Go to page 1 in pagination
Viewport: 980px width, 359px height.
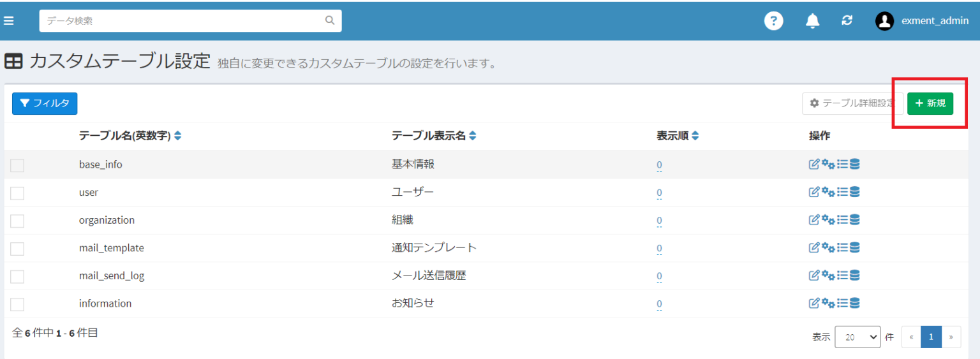tap(931, 337)
